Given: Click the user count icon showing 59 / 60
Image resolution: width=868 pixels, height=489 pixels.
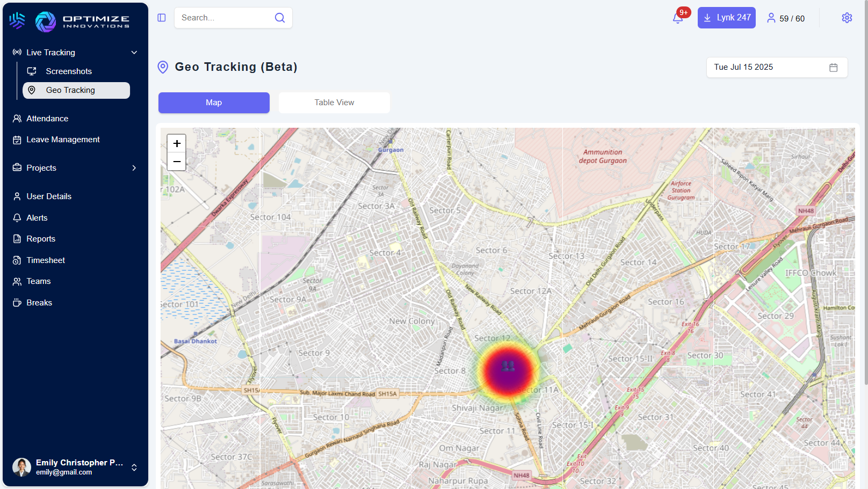Looking at the screenshot, I should click(x=771, y=18).
